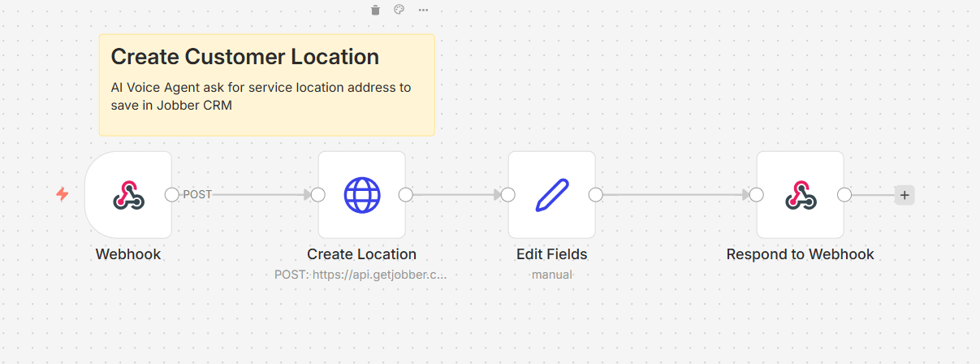Click the "Create Customer Location" note heading
This screenshot has height=364, width=980.
click(x=244, y=57)
